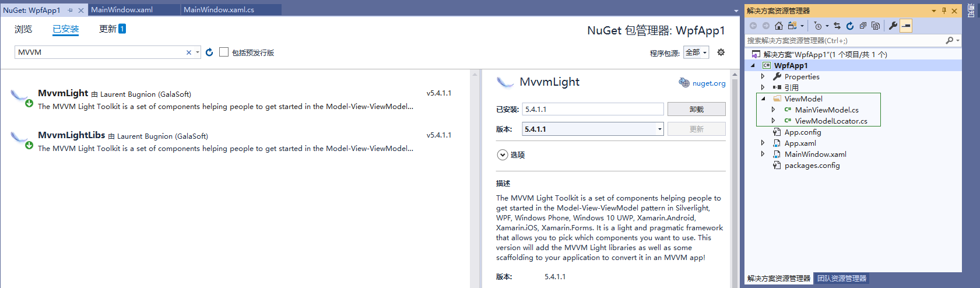The height and width of the screenshot is (288, 980).
Task: Select the Solution Explorer bottom tab
Action: tap(778, 279)
